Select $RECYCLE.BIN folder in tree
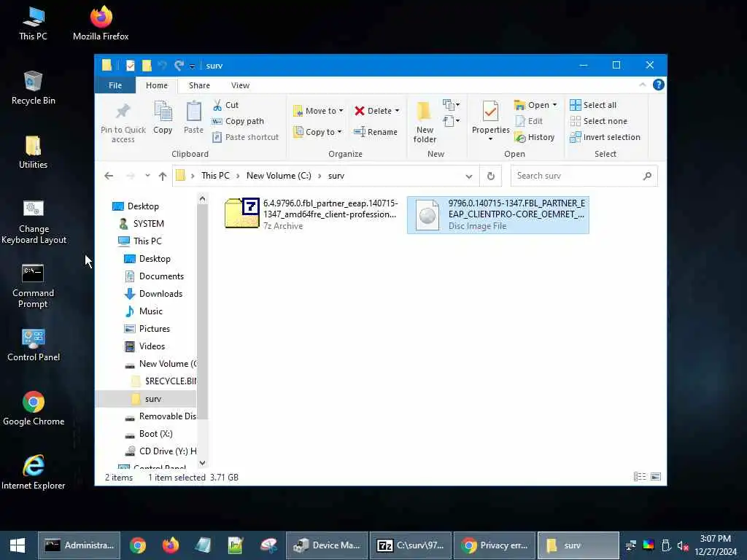This screenshot has height=560, width=747. (x=170, y=381)
